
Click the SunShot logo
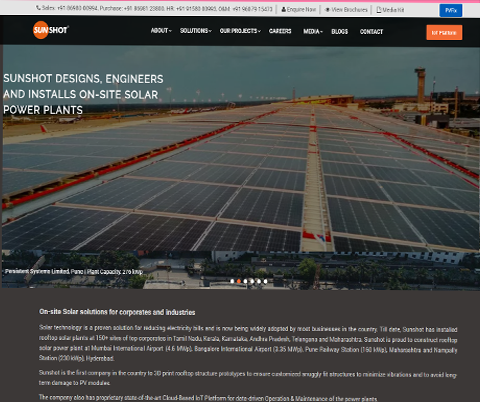pos(51,30)
